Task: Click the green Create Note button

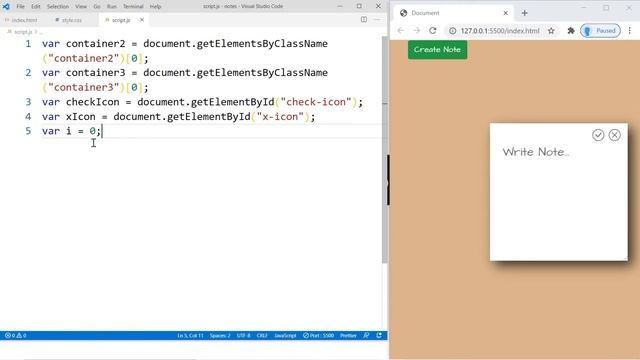Action: (437, 50)
